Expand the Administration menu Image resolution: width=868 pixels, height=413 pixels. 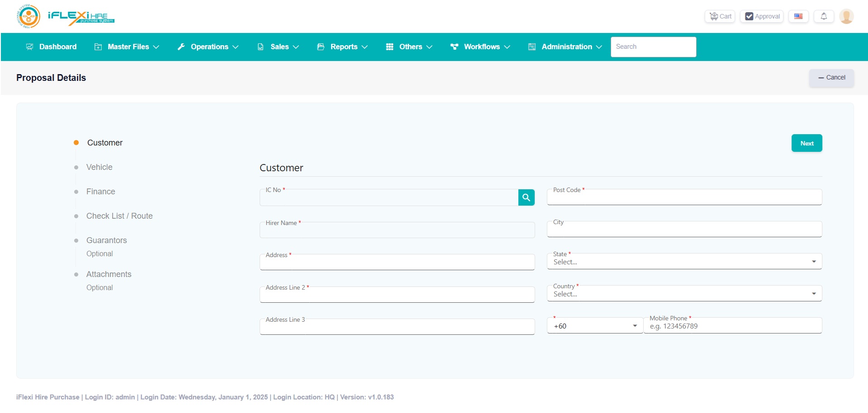pos(565,47)
